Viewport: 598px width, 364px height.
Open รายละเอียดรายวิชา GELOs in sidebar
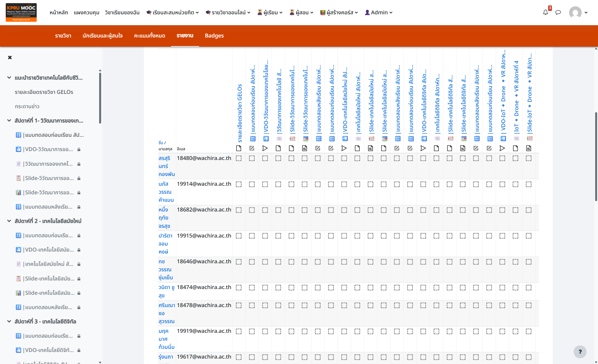44,92
